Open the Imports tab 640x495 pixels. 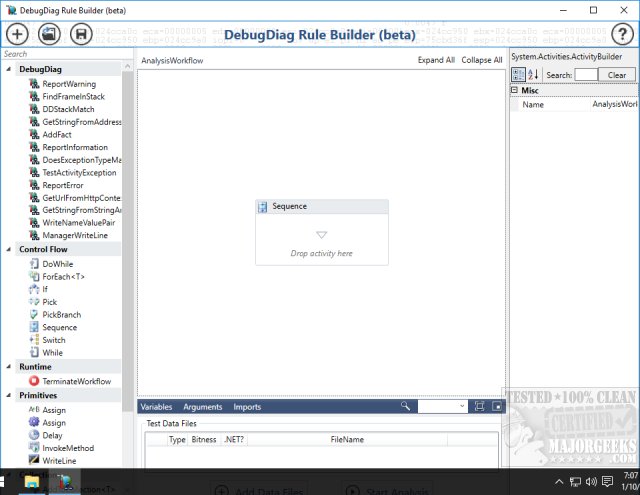click(x=247, y=406)
